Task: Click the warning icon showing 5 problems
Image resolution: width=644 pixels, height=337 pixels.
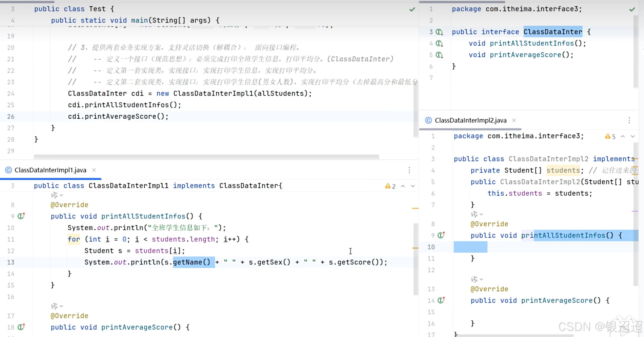Action: point(608,136)
